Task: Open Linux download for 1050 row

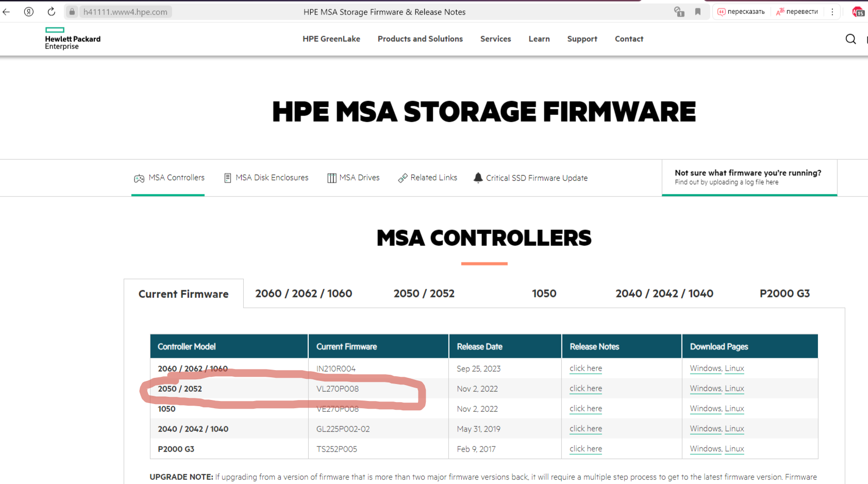Action: pos(735,409)
